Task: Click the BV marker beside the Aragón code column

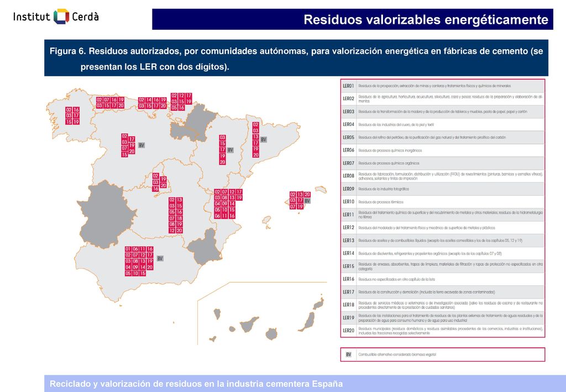Action: 230,150
